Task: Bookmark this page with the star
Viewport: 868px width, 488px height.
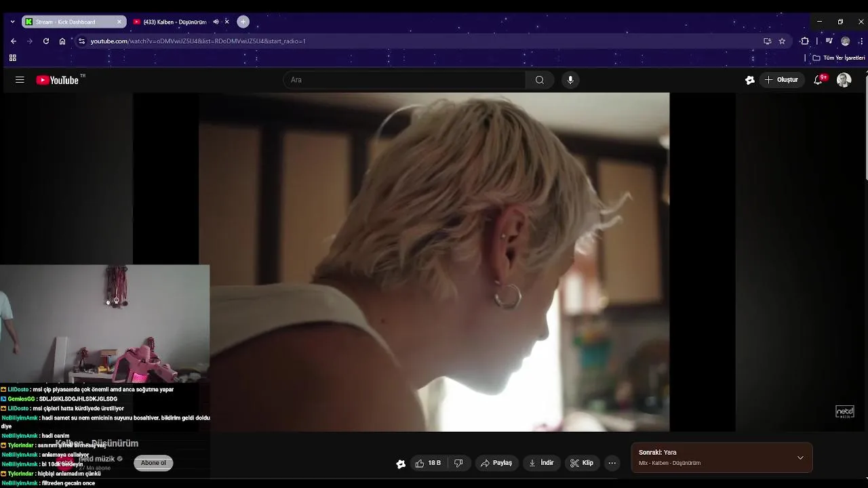Action: (782, 41)
